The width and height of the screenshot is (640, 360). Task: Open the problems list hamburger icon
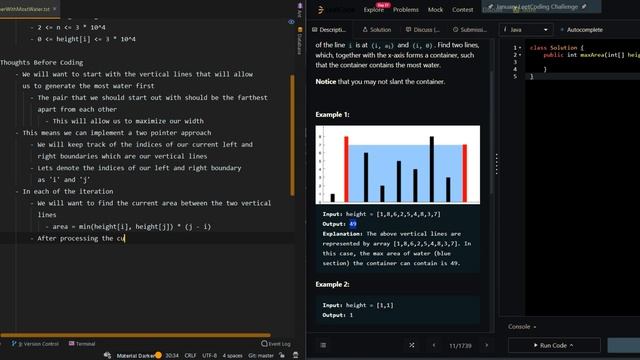[x=323, y=345]
